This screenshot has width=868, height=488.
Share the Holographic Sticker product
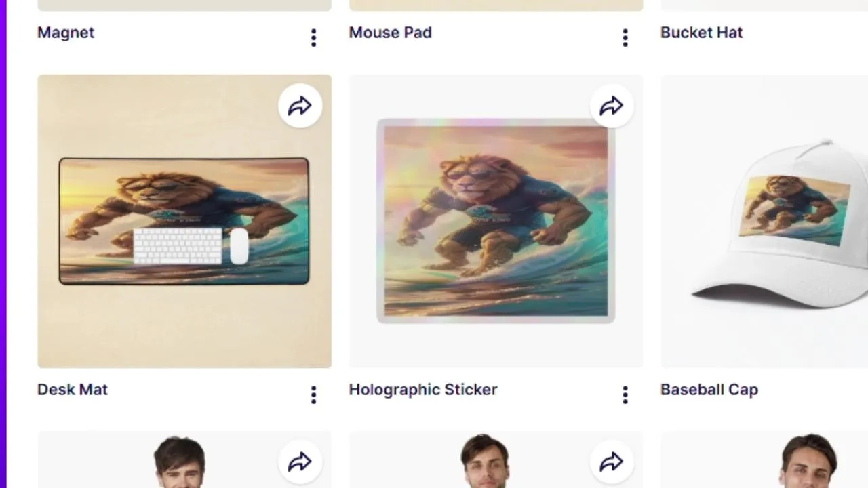(612, 106)
